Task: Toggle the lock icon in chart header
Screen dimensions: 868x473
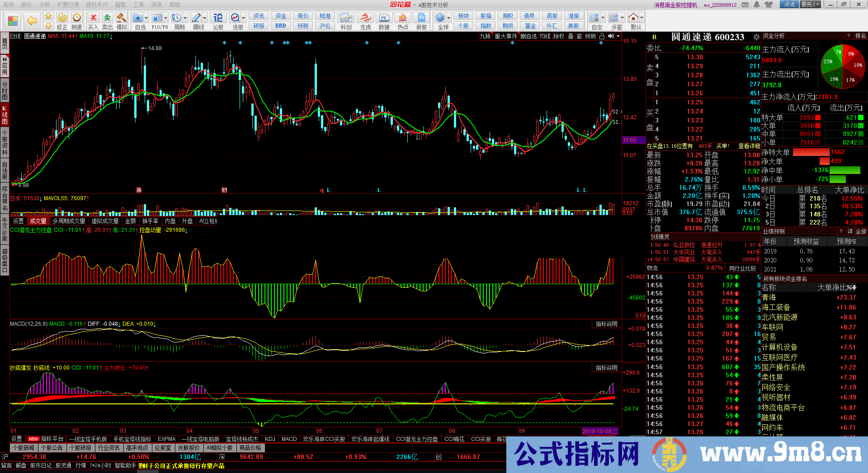Action: tap(602, 36)
